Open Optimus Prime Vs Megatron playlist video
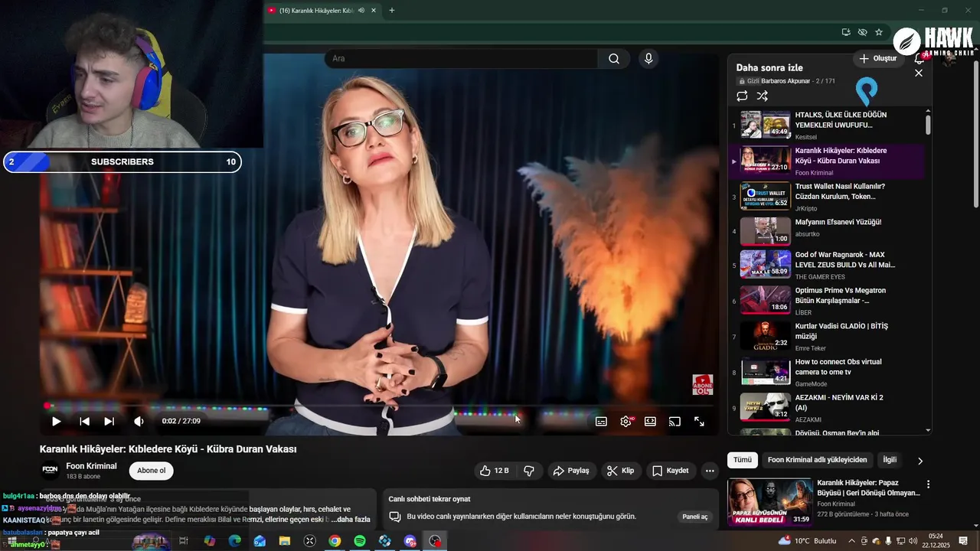This screenshot has width=980, height=551. pos(827,301)
